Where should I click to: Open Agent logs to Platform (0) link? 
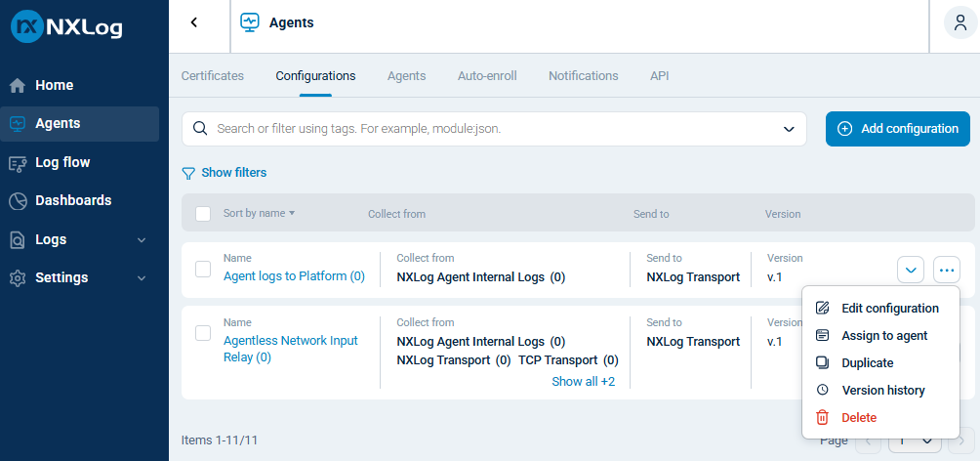click(x=295, y=275)
